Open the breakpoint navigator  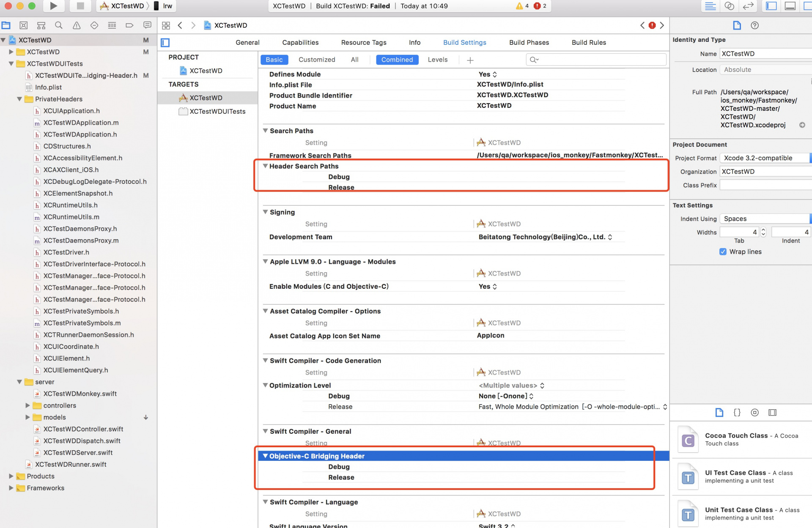coord(129,25)
